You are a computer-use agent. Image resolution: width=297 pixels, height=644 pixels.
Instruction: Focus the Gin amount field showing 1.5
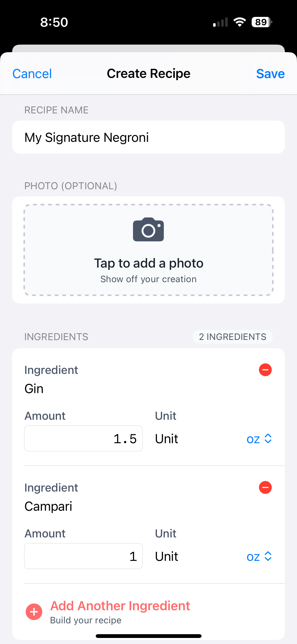83,439
